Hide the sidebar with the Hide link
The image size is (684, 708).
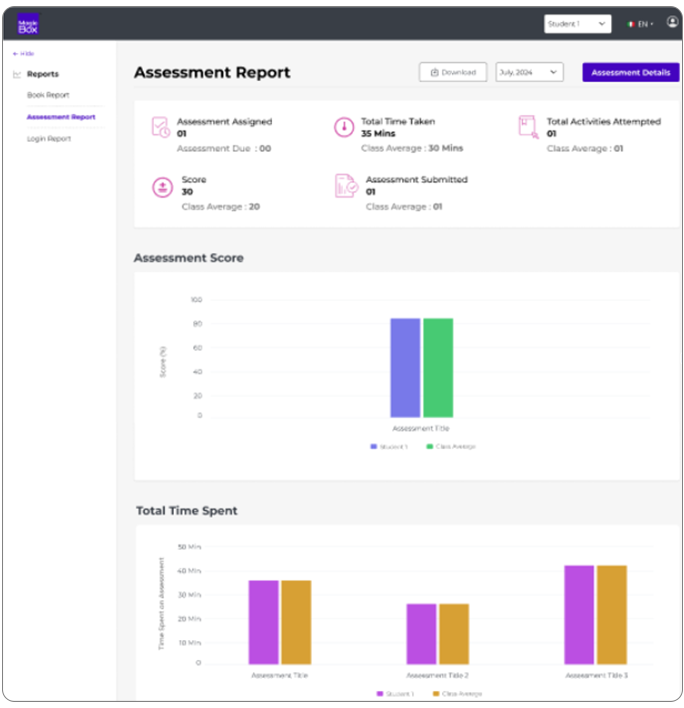tap(23, 53)
